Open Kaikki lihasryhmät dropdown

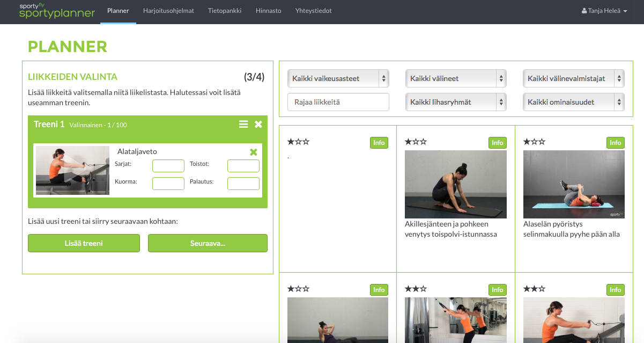click(456, 102)
